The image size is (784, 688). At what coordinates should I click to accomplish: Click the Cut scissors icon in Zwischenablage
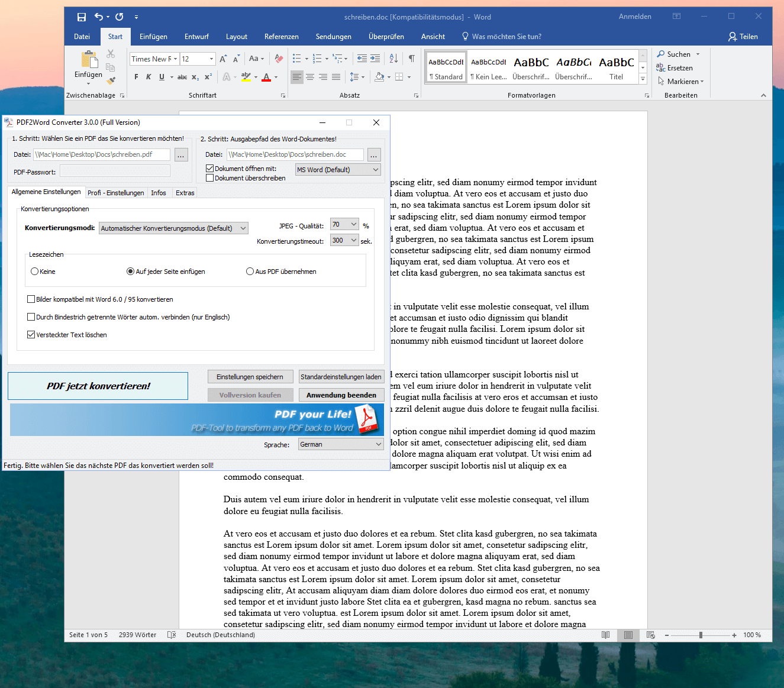coord(111,54)
